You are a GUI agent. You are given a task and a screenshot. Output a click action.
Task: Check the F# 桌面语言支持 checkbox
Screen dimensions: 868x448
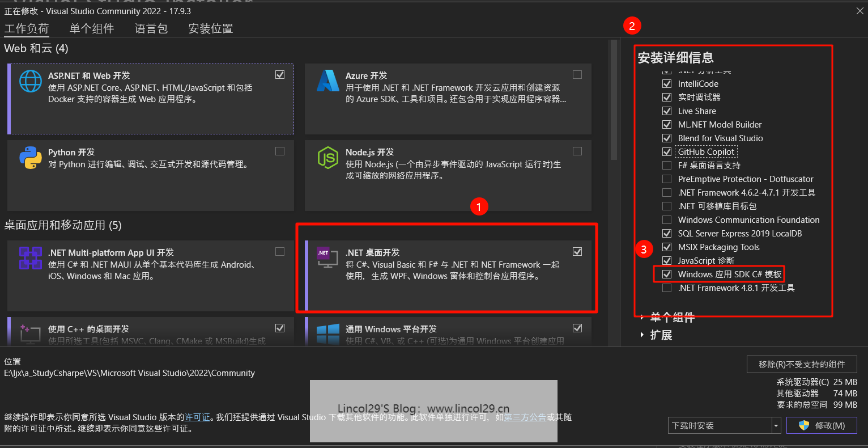(x=667, y=165)
